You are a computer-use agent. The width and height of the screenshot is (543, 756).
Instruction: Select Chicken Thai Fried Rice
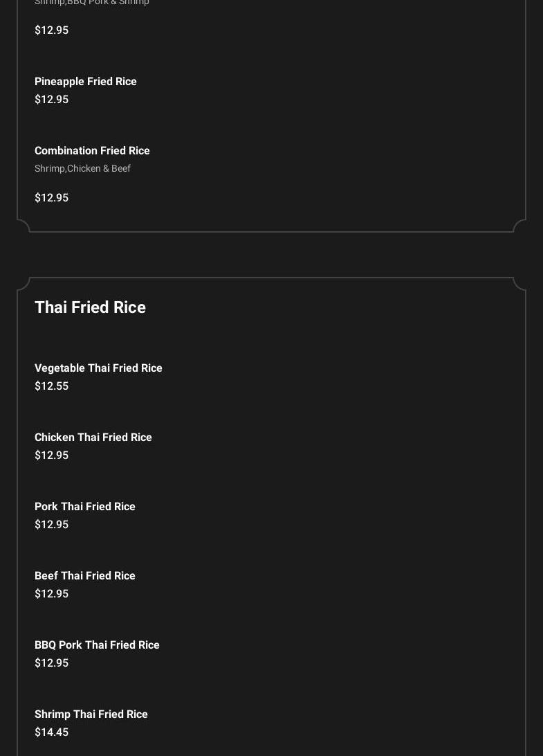pyautogui.click(x=93, y=438)
